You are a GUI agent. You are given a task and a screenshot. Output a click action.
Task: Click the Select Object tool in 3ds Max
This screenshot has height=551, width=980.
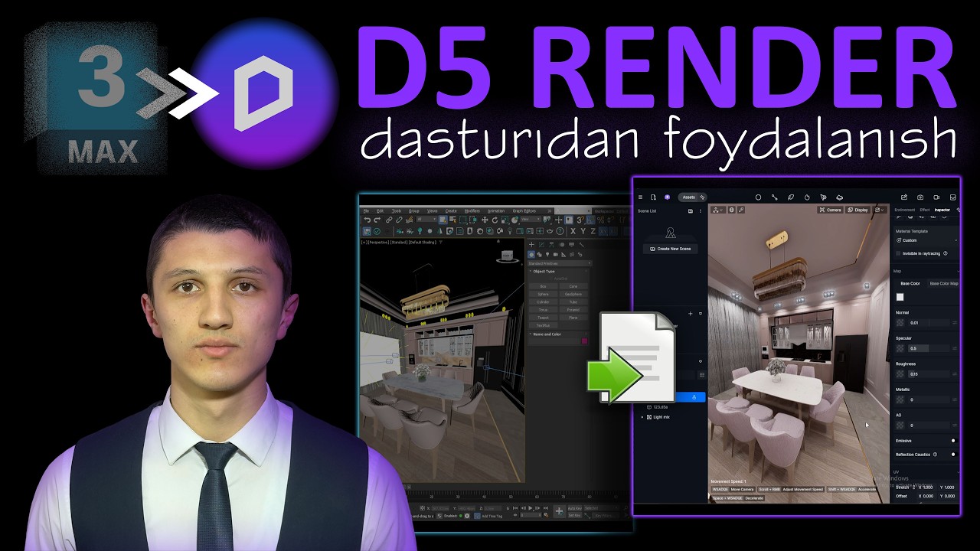click(x=443, y=220)
